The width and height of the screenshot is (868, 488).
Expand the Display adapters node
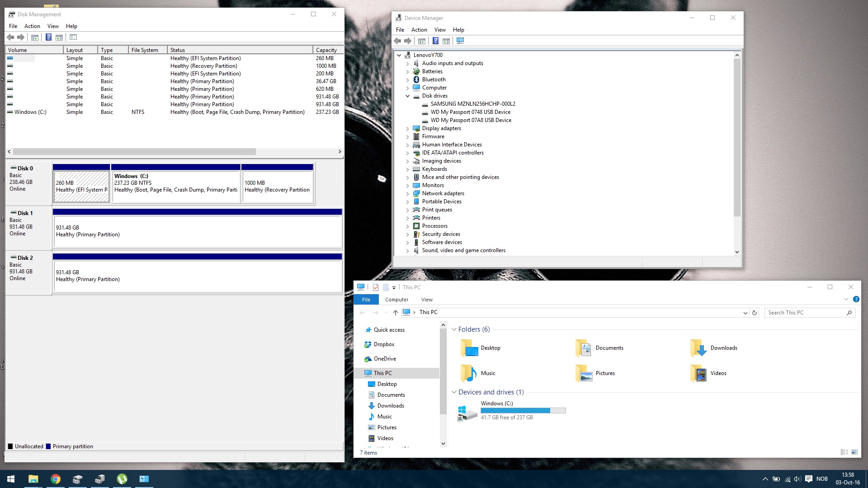click(407, 128)
